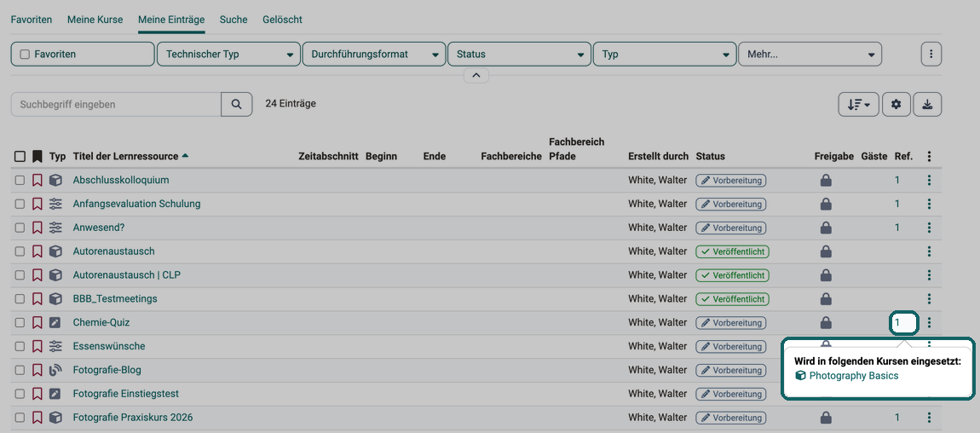Open filter bar three-dot options button

tap(931, 55)
